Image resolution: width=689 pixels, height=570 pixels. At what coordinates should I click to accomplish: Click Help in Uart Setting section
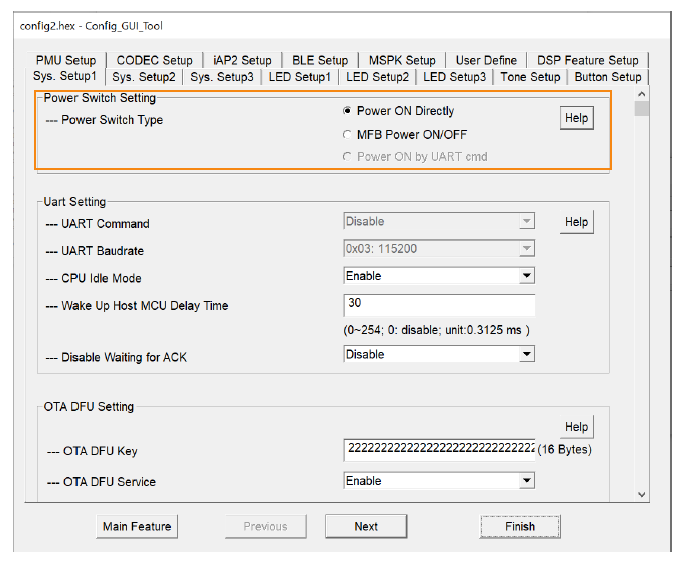coord(576,222)
